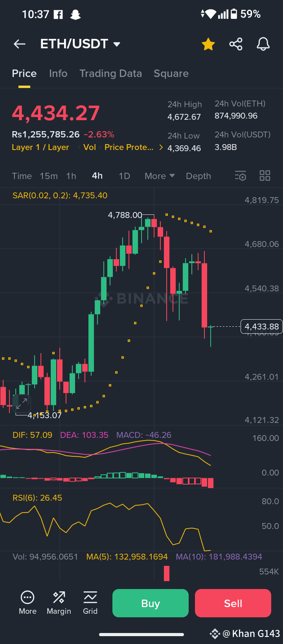Tap the MA(10) volume label

click(219, 557)
